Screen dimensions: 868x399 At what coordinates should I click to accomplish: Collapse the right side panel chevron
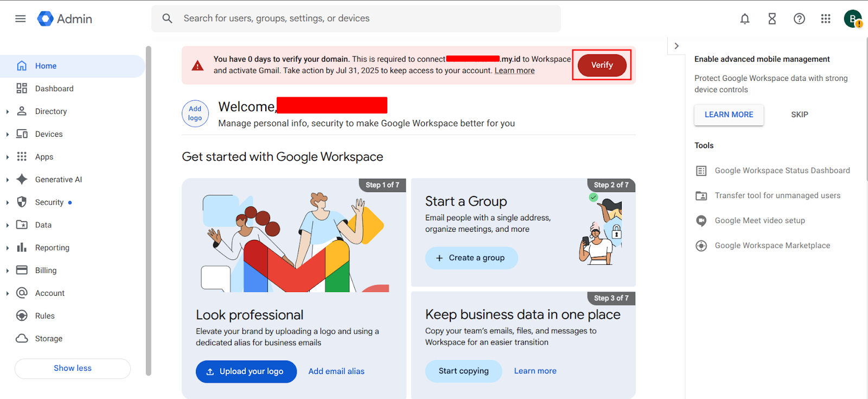(x=676, y=46)
